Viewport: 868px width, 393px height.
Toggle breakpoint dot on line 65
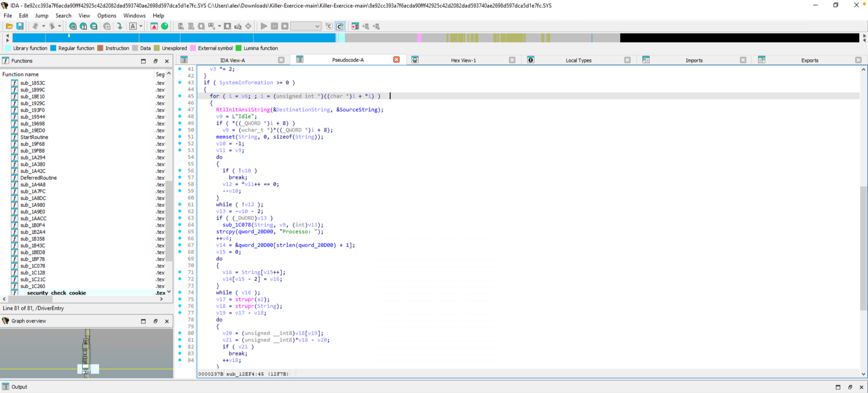point(180,231)
